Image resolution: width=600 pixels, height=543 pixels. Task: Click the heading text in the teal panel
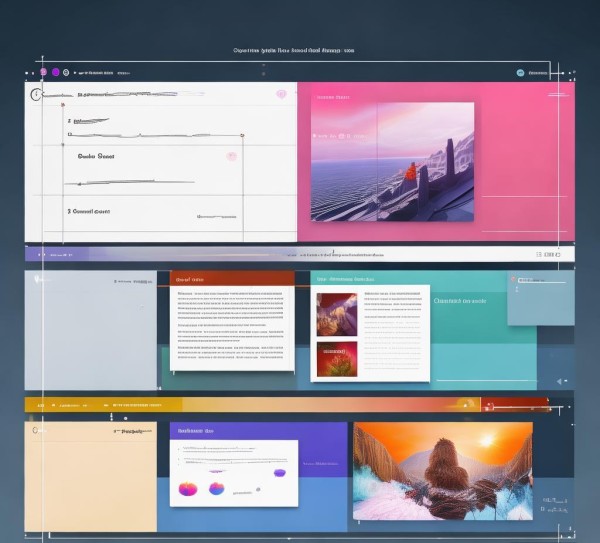[x=460, y=301]
